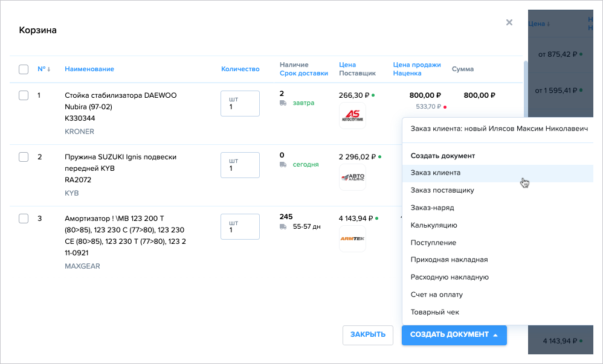Viewport: 603px width, 364px height.
Task: Click quantity field for Стойка стабилизатора row
Action: (x=240, y=103)
